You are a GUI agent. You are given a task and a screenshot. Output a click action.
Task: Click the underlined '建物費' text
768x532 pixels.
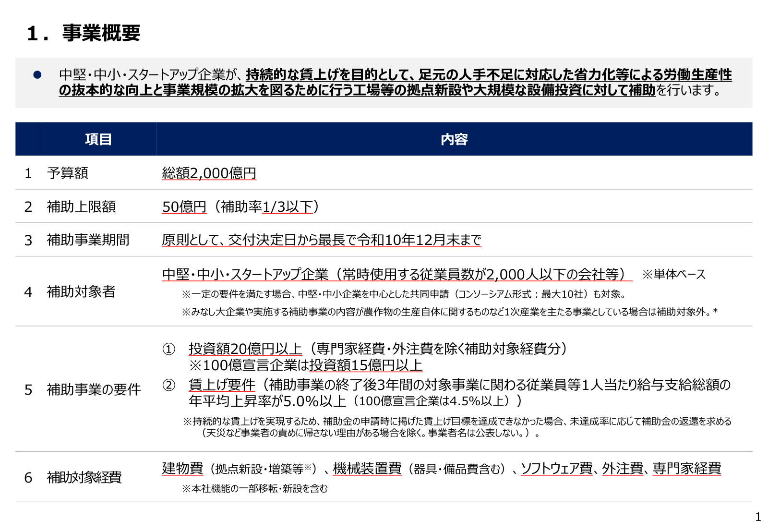[182, 468]
